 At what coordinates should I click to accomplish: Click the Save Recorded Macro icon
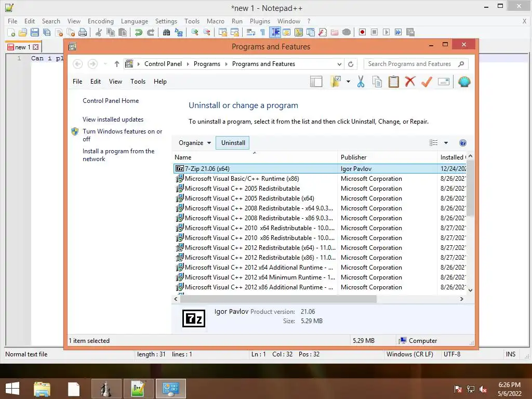tap(410, 32)
